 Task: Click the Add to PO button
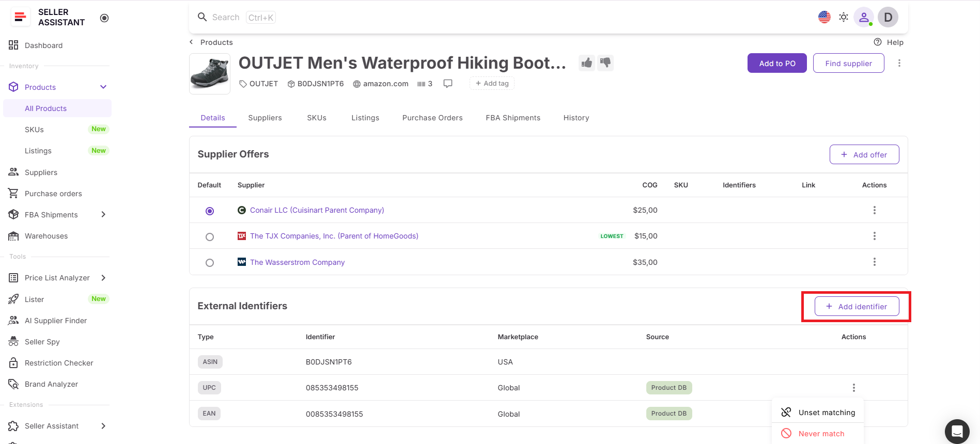[777, 63]
